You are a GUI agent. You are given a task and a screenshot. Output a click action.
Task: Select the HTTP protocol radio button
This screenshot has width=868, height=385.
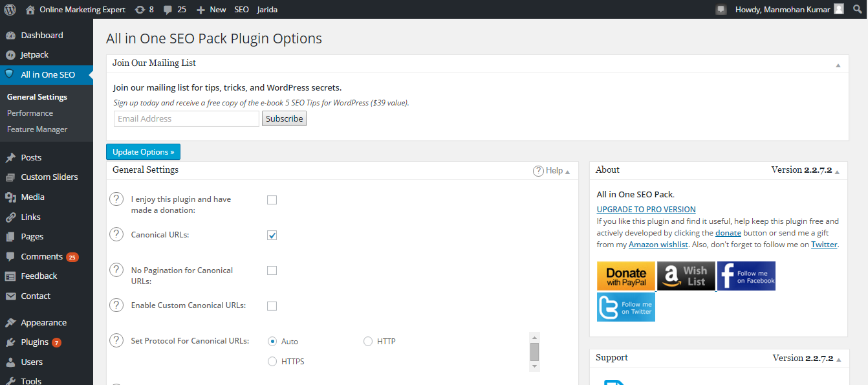click(368, 341)
